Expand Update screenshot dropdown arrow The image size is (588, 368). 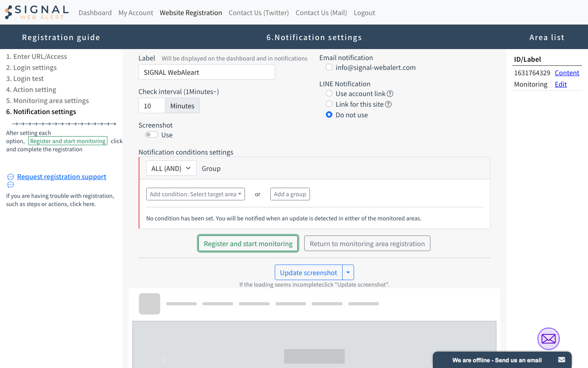(x=348, y=272)
